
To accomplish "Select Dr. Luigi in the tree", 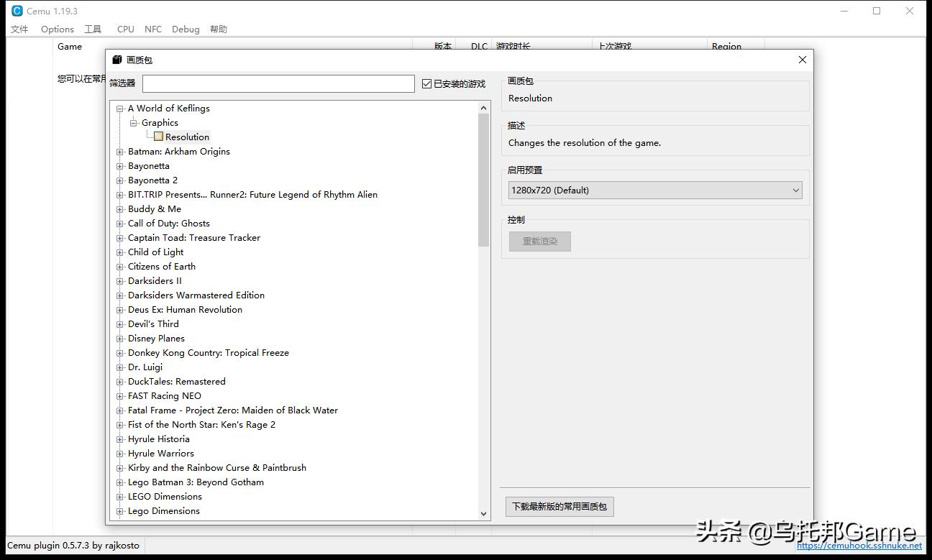I will pos(145,367).
